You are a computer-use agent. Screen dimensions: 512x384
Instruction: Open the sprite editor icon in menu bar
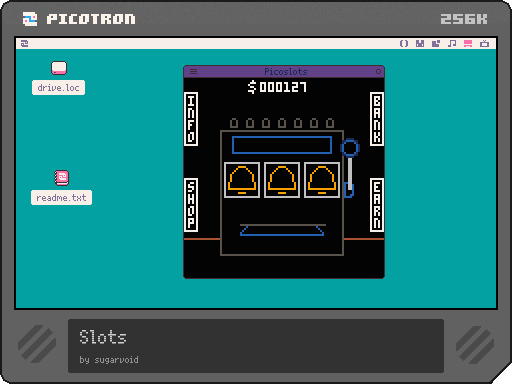[x=420, y=44]
